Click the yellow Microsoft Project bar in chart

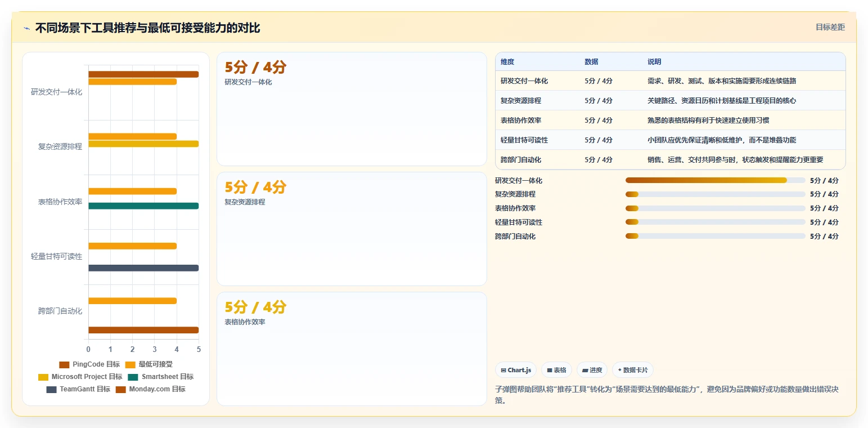click(x=143, y=144)
